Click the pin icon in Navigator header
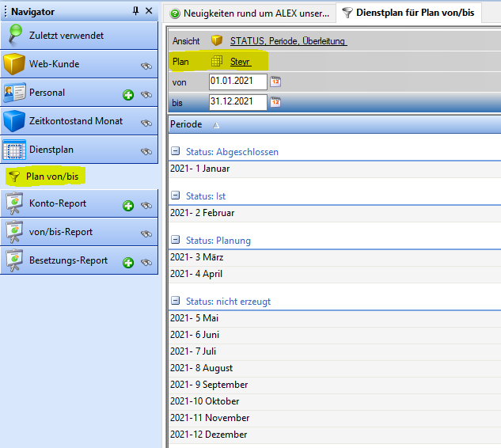501x448 pixels. click(135, 11)
